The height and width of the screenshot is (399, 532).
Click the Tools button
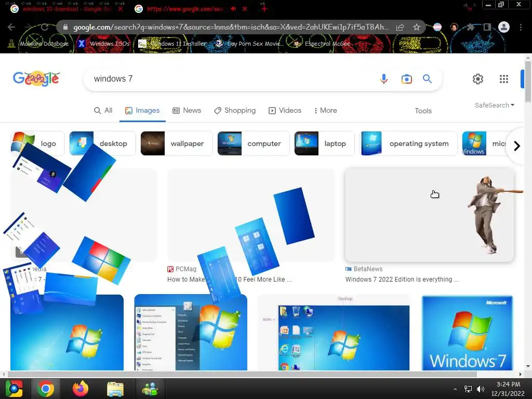(423, 111)
